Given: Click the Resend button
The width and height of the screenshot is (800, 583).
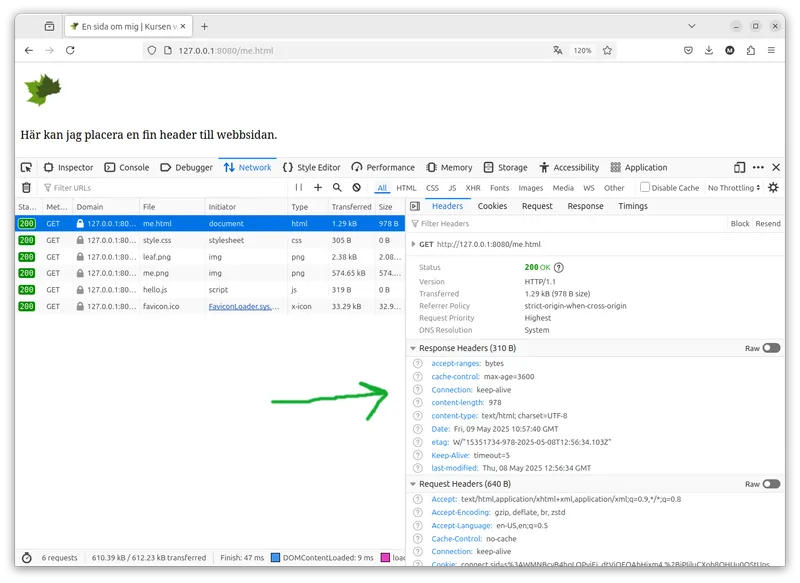Looking at the screenshot, I should [x=768, y=223].
